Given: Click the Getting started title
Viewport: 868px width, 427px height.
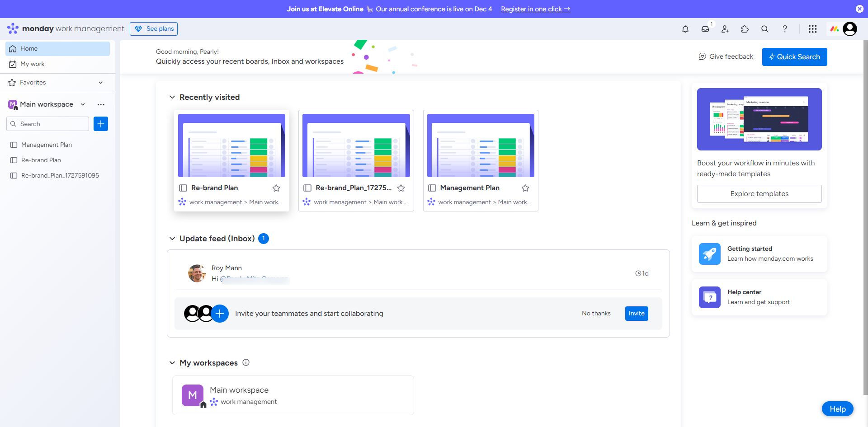Looking at the screenshot, I should coord(750,249).
